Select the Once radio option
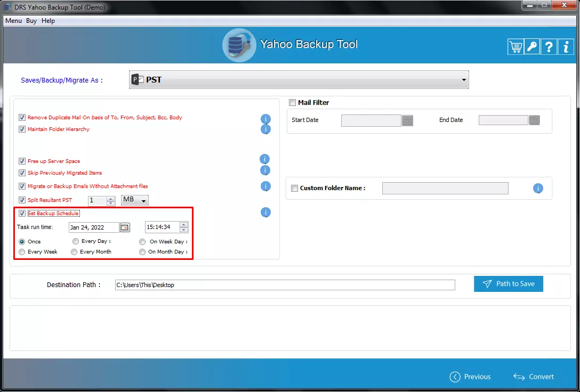This screenshot has width=580, height=392. click(22, 242)
